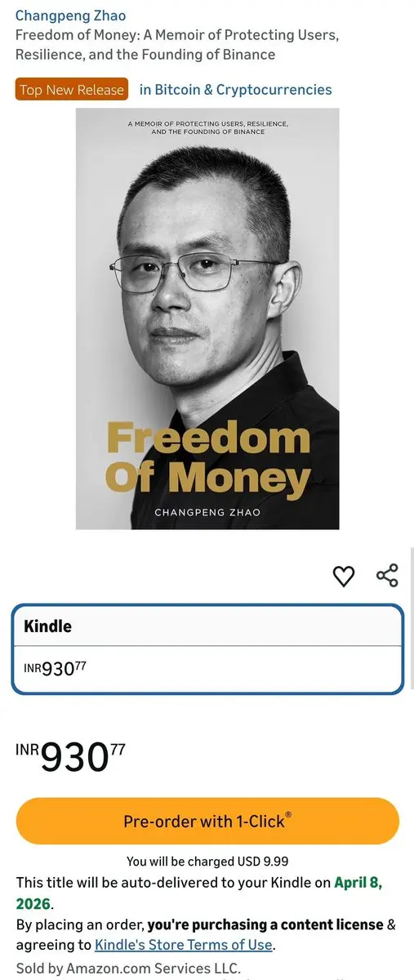Click the gold Freedom Of Money cover title
Viewport: 414px width, 980px height.
pyautogui.click(x=209, y=459)
